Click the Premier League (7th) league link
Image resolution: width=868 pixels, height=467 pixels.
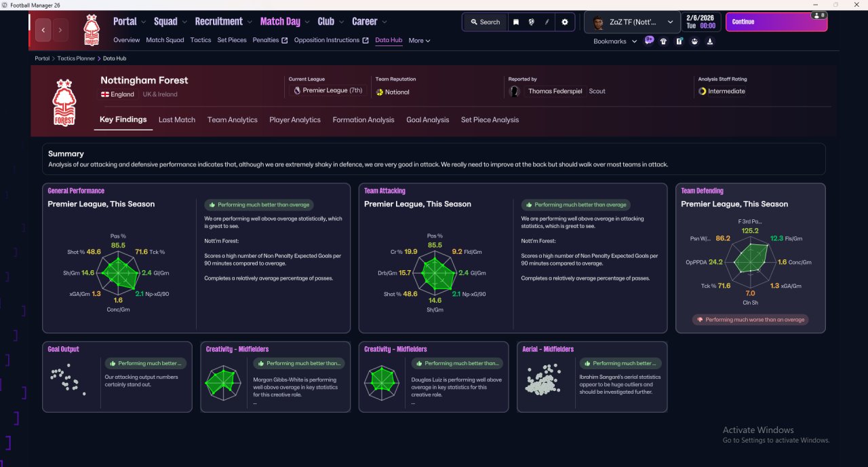point(332,90)
